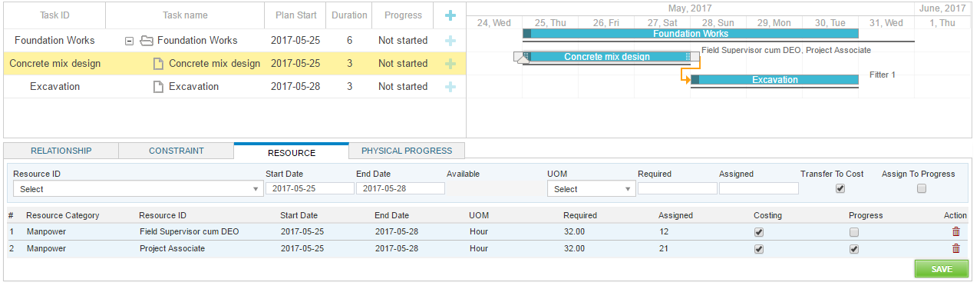
Task: Enable the Assign To Progress checkbox
Action: (x=922, y=188)
